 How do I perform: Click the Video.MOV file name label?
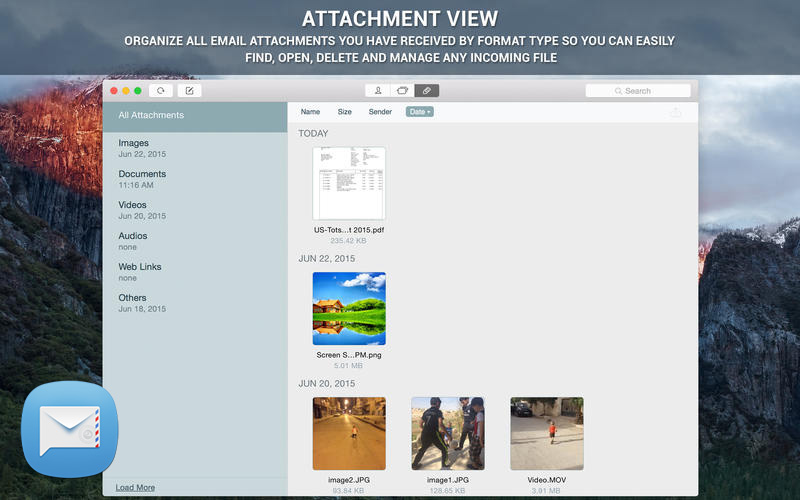coord(547,480)
